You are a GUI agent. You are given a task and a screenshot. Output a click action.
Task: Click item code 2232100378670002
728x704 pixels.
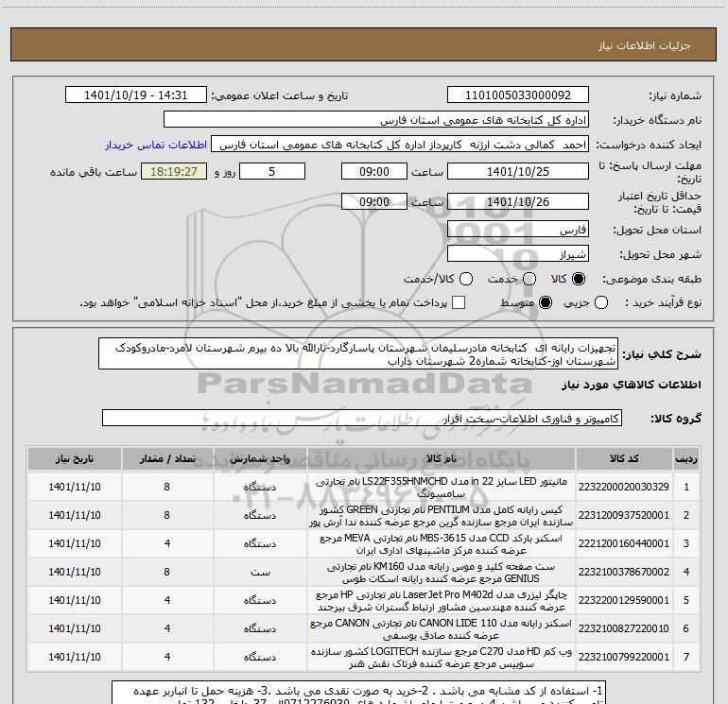(x=624, y=572)
